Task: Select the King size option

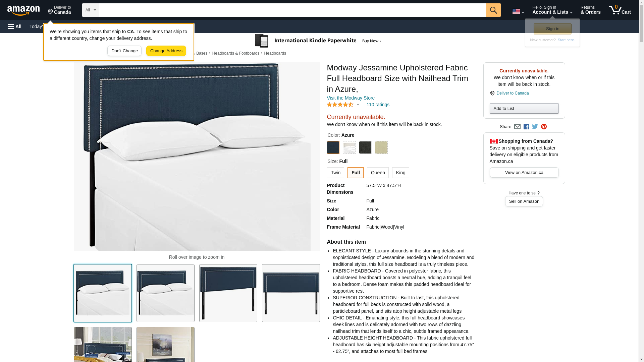Action: click(400, 173)
